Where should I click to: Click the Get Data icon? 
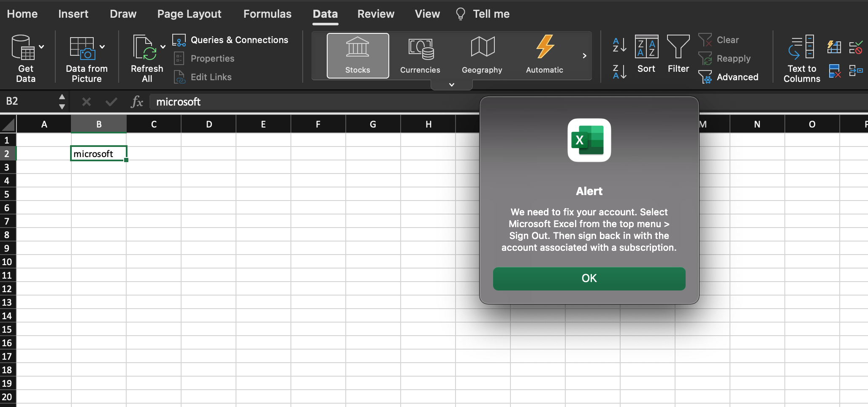coord(23,47)
